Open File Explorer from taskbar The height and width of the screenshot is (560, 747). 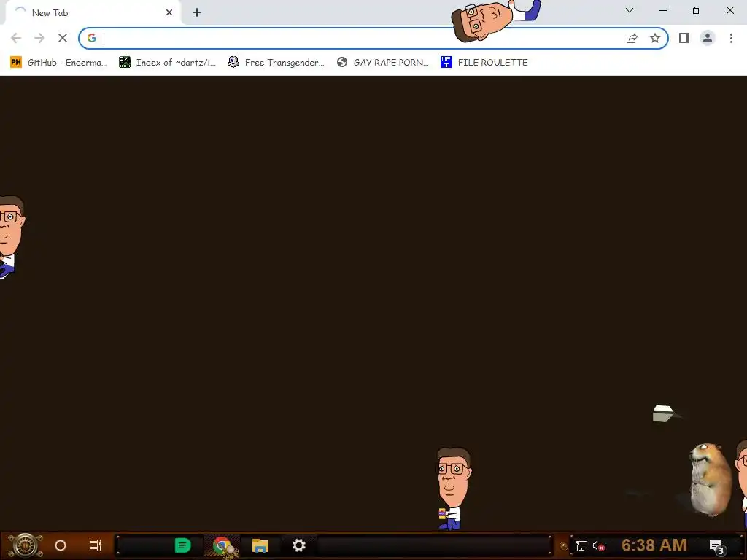pyautogui.click(x=260, y=545)
